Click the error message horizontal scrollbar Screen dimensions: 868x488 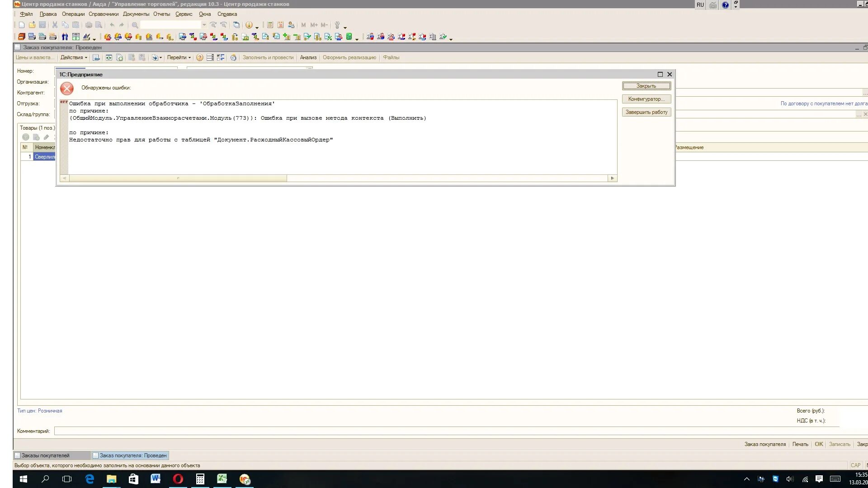(178, 178)
